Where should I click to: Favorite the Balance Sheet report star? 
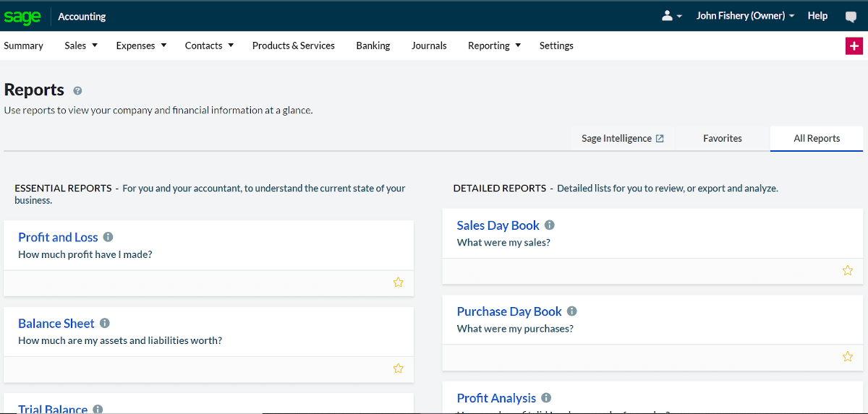click(x=398, y=368)
